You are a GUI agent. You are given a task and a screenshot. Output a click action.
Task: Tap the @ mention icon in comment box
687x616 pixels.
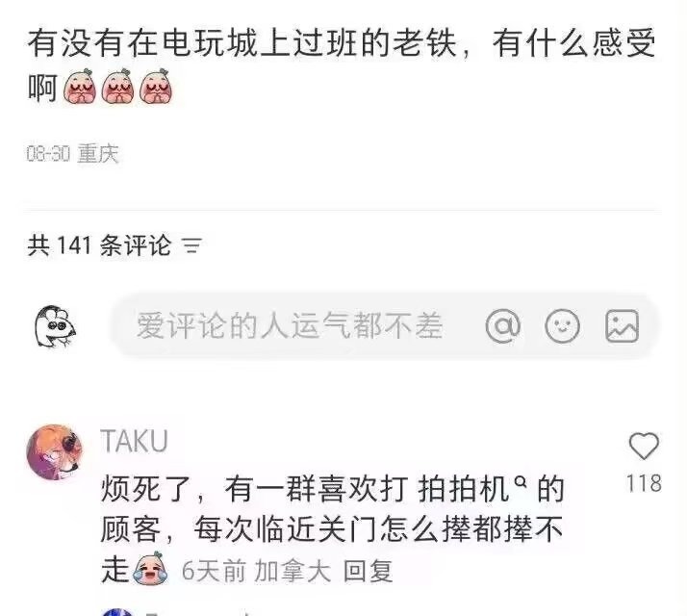click(503, 326)
